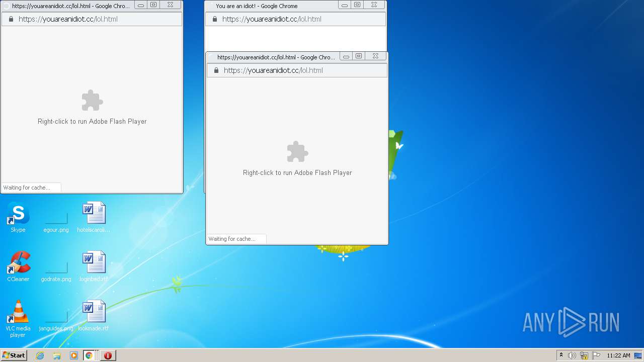Open Windows Media Player from the taskbar
Image resolution: width=644 pixels, height=362 pixels.
[x=74, y=355]
